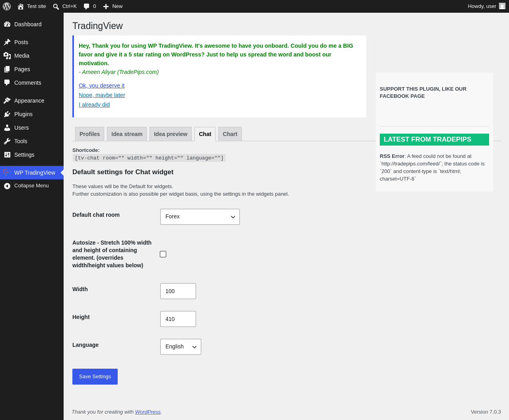Click the Posts pushpin icon
509x420 pixels.
7,42
